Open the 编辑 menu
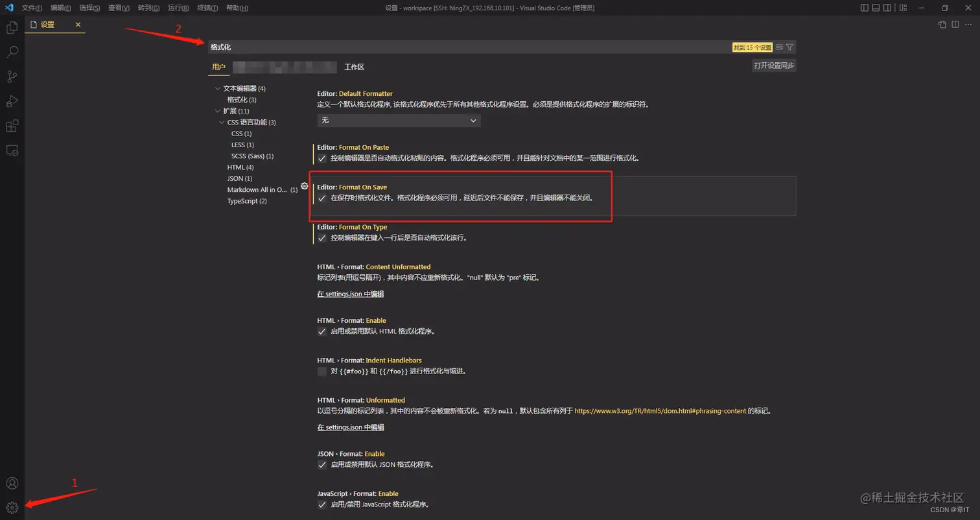 tap(61, 8)
